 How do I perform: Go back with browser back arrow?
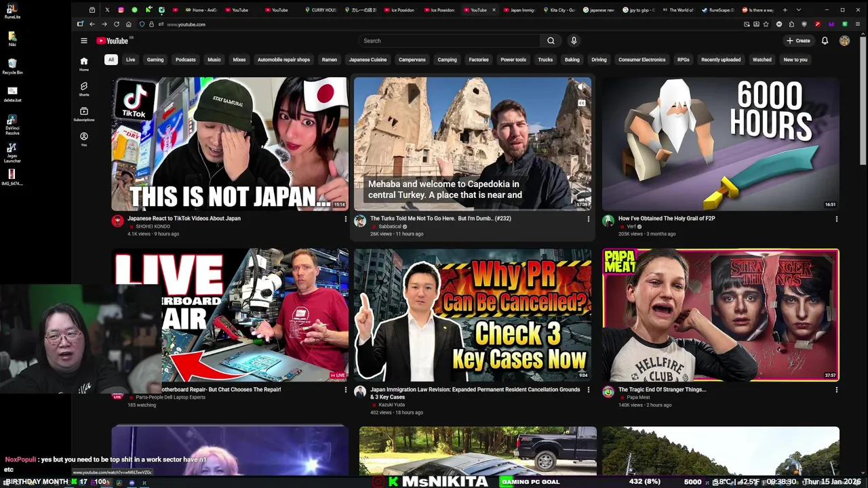[92, 24]
